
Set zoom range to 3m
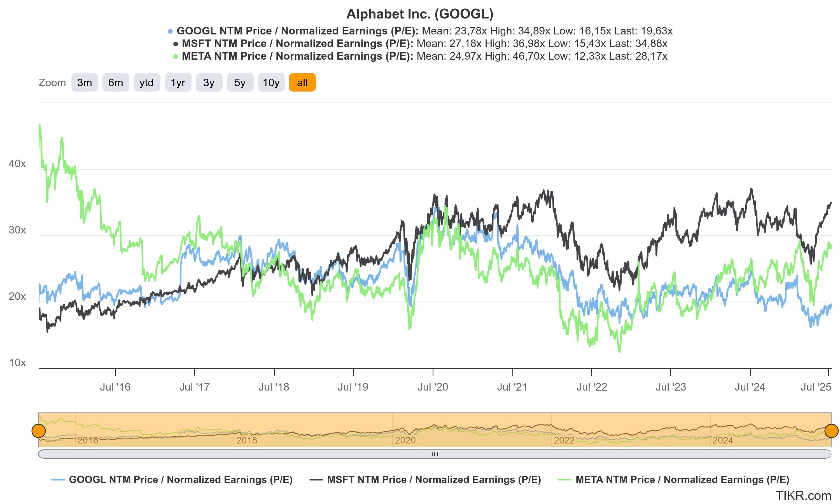pos(85,83)
